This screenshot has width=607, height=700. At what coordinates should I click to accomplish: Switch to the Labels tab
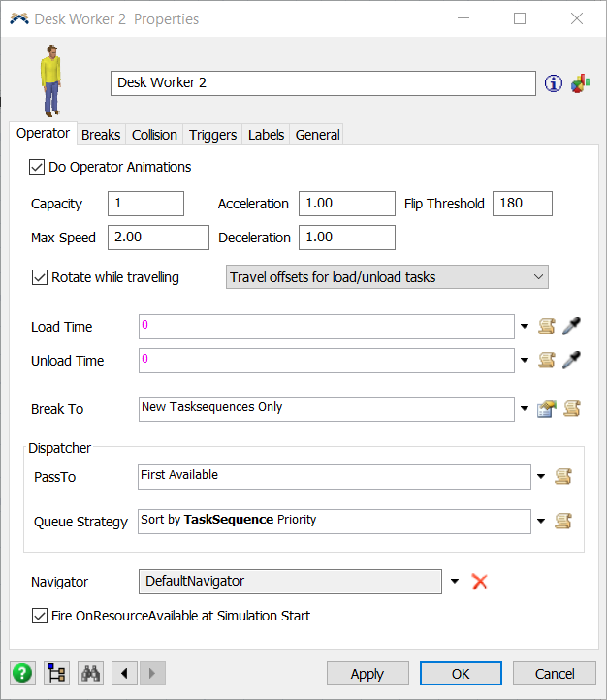coord(266,135)
